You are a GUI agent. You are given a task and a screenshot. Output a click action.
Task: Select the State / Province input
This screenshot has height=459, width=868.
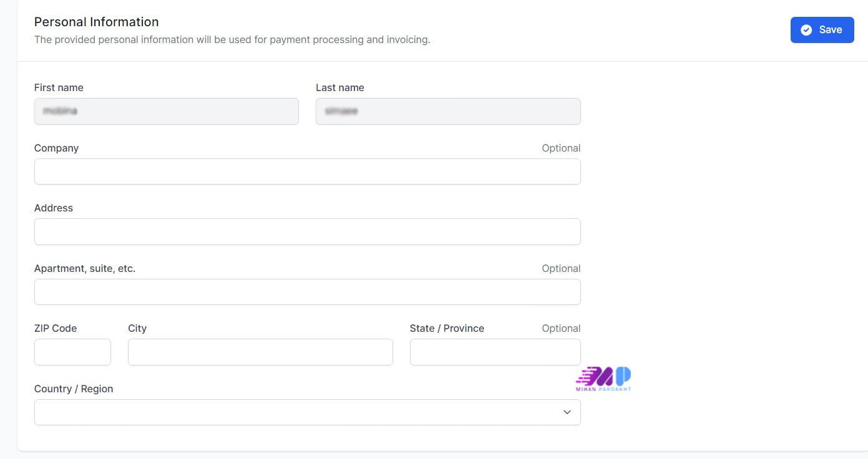pyautogui.click(x=495, y=352)
